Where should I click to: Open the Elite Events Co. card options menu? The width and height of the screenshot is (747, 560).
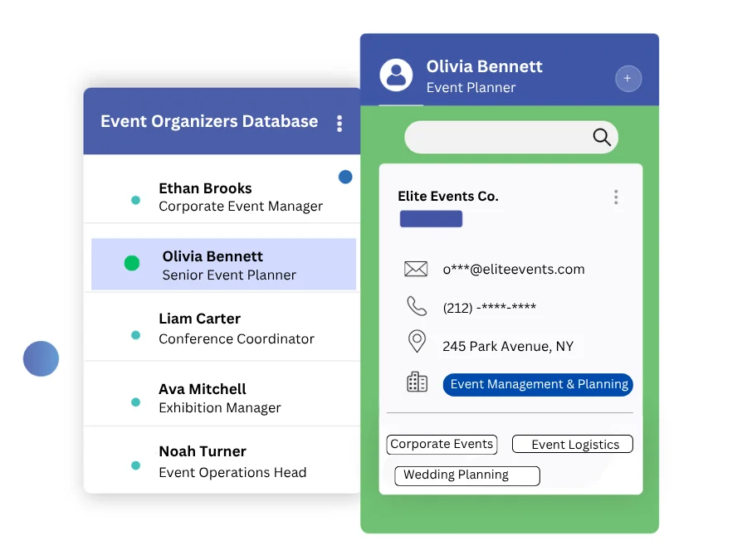coord(616,197)
